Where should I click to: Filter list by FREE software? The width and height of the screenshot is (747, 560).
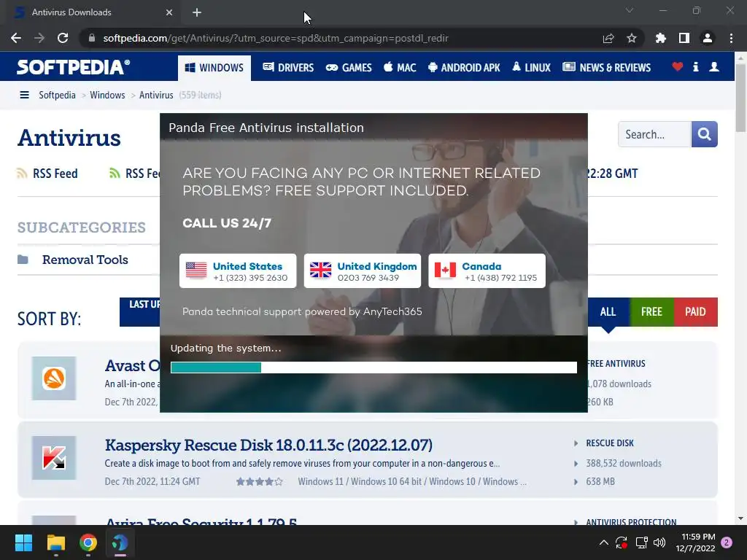tap(651, 312)
